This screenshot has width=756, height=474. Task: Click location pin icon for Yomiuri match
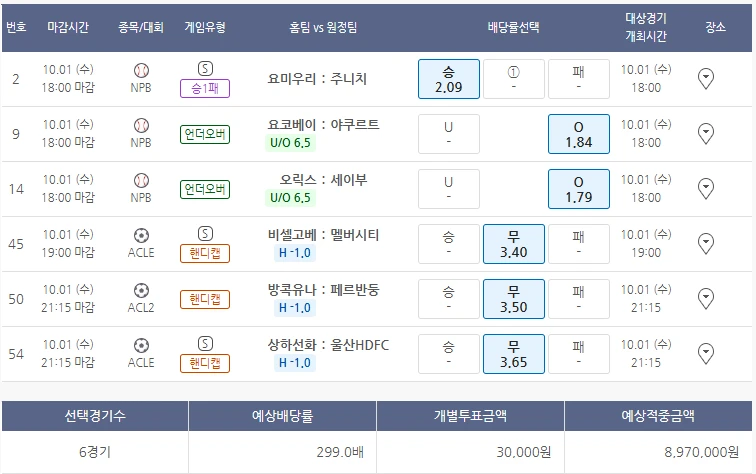(706, 79)
